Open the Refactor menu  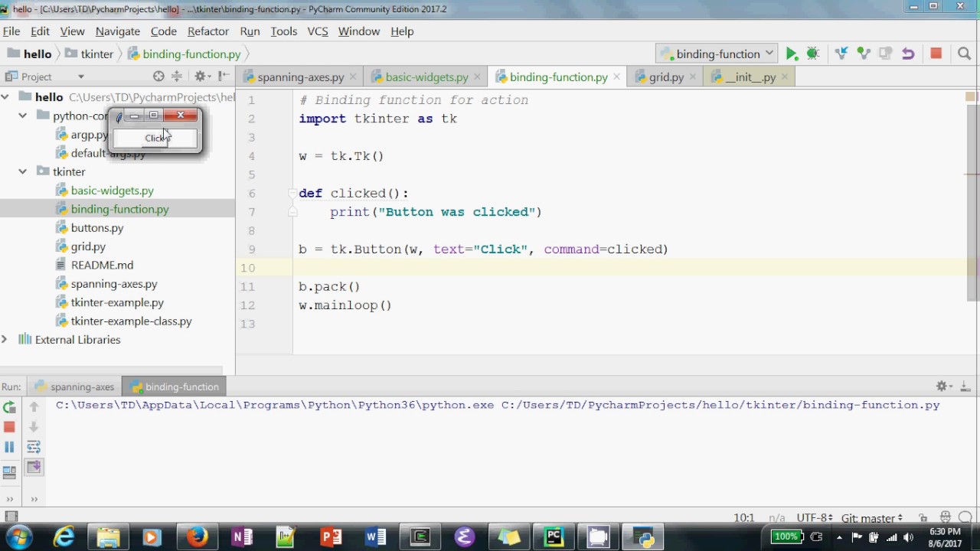pyautogui.click(x=208, y=31)
